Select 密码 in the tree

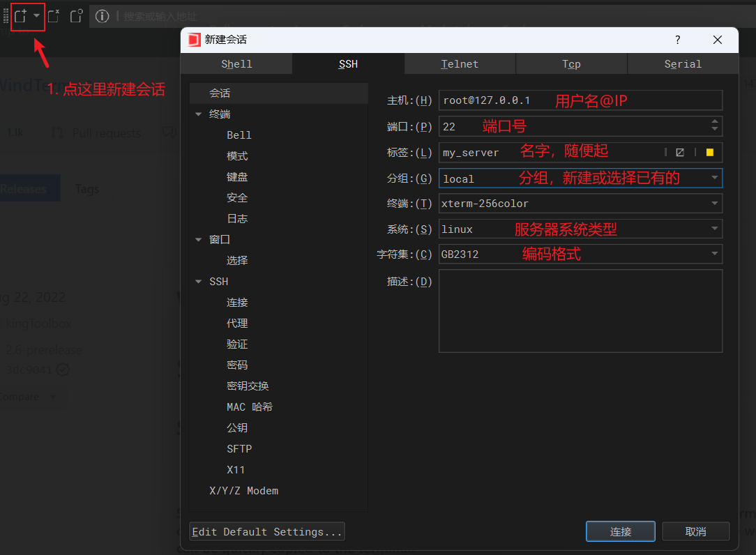pyautogui.click(x=237, y=365)
